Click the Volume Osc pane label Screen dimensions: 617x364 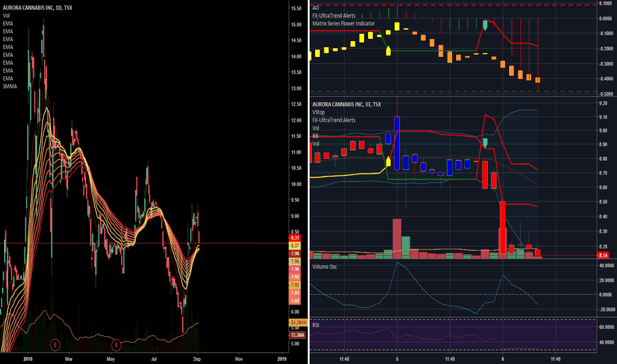324,267
